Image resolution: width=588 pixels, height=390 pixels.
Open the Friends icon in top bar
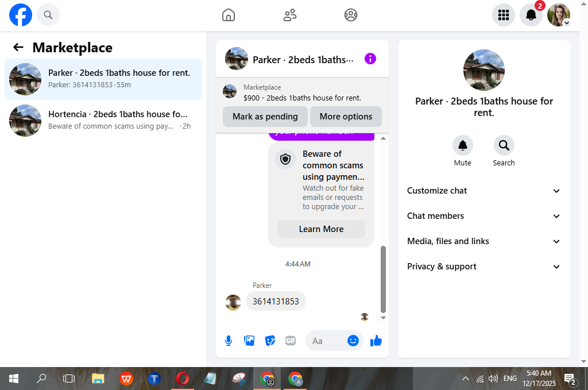tap(289, 15)
